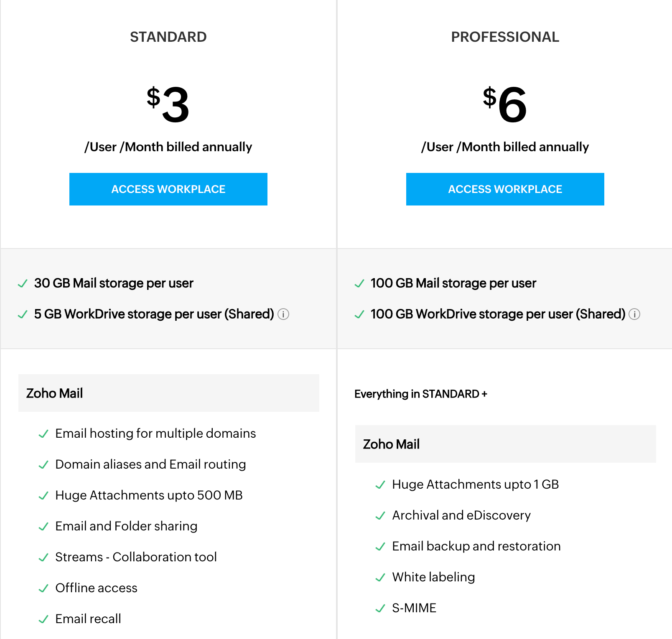Click the $3 price in Standard plan
The height and width of the screenshot is (639, 672).
(168, 104)
